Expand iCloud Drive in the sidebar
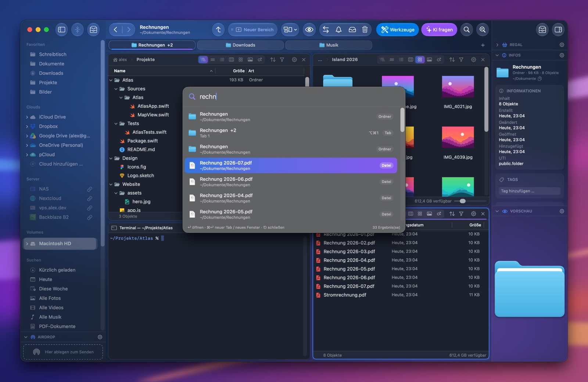The height and width of the screenshot is (382, 588). click(27, 117)
